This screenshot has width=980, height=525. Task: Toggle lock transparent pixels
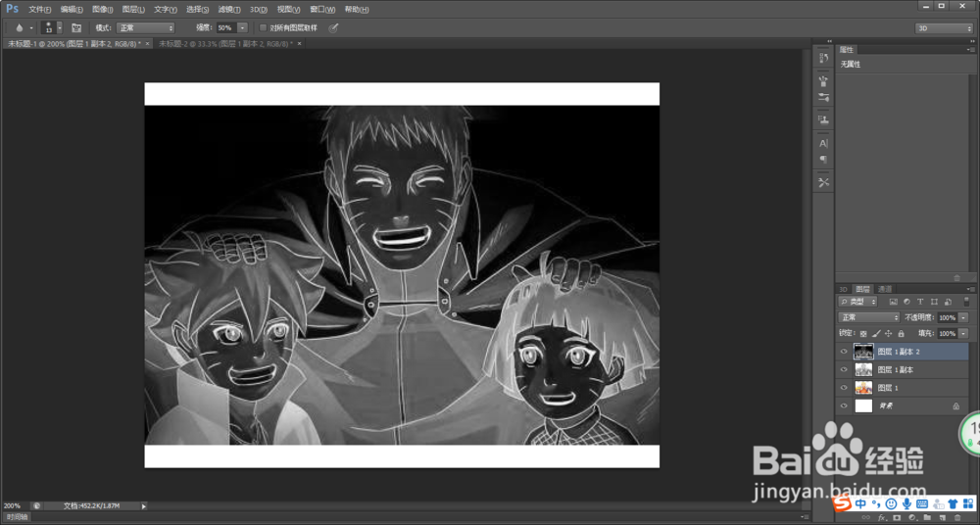863,334
